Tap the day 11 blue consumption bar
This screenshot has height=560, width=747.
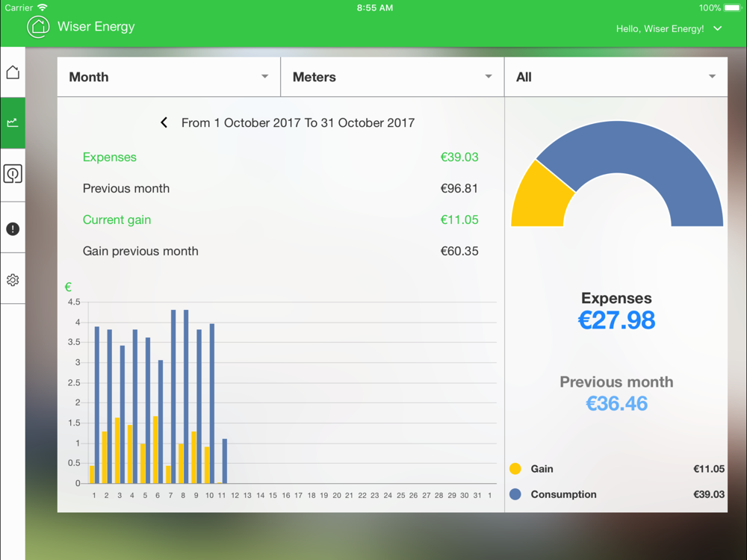tap(225, 461)
